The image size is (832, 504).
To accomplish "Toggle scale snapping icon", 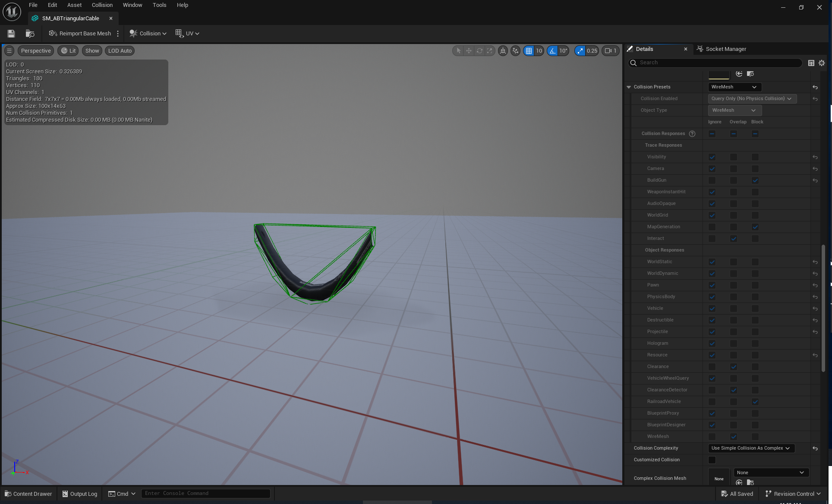I will pos(580,51).
